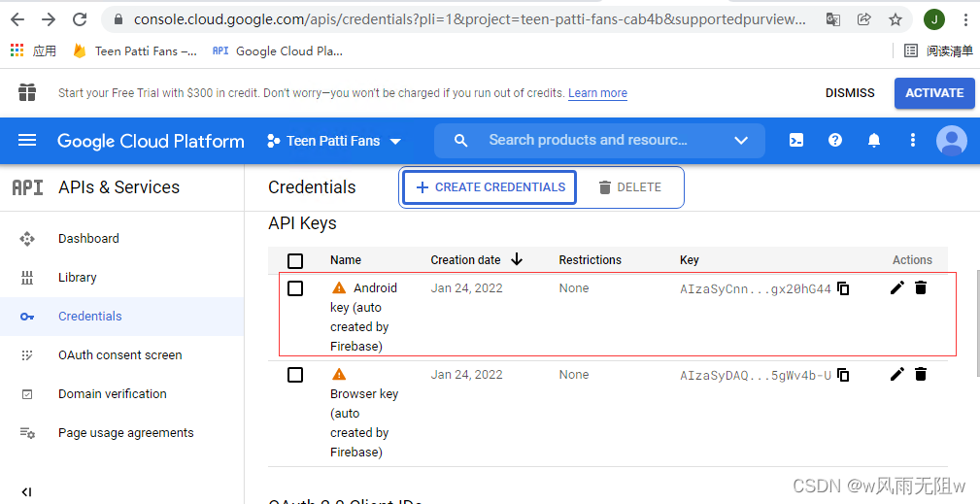980x504 pixels.
Task: Click the help question mark icon
Action: point(834,141)
